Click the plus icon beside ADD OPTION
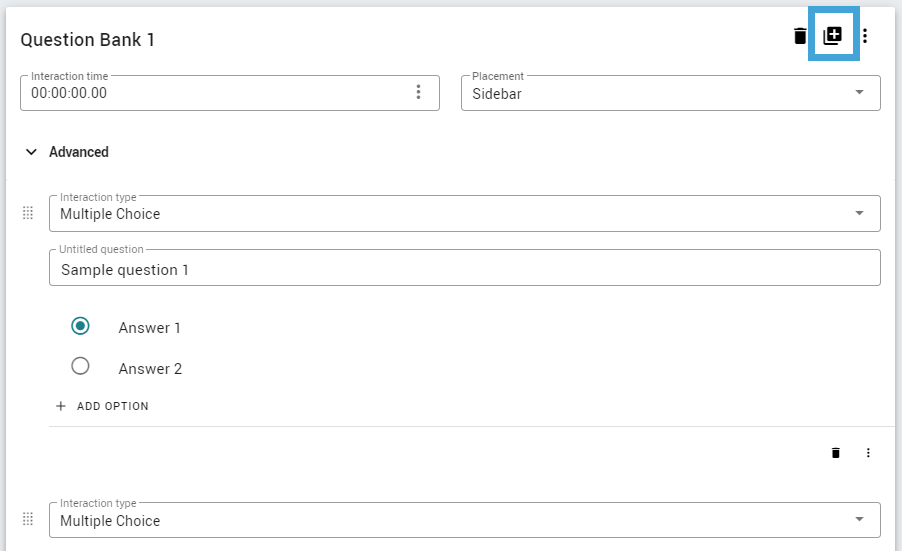The image size is (902, 551). (60, 406)
